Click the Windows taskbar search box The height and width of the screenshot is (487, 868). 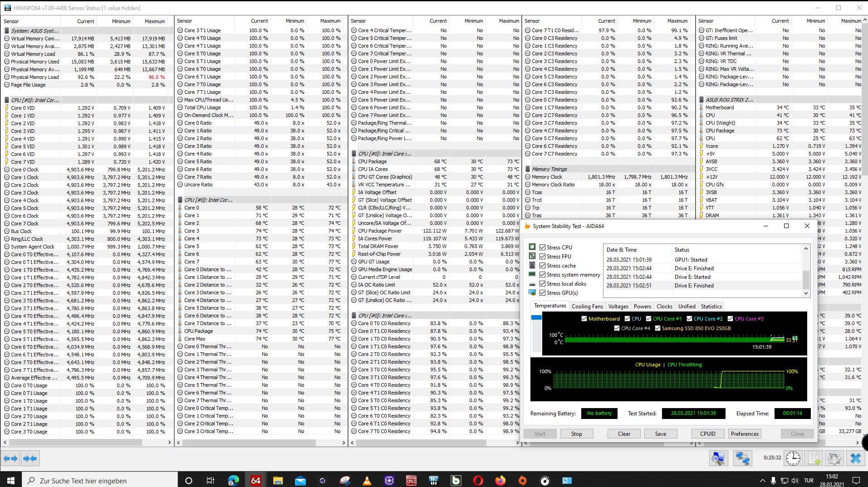(x=100, y=480)
